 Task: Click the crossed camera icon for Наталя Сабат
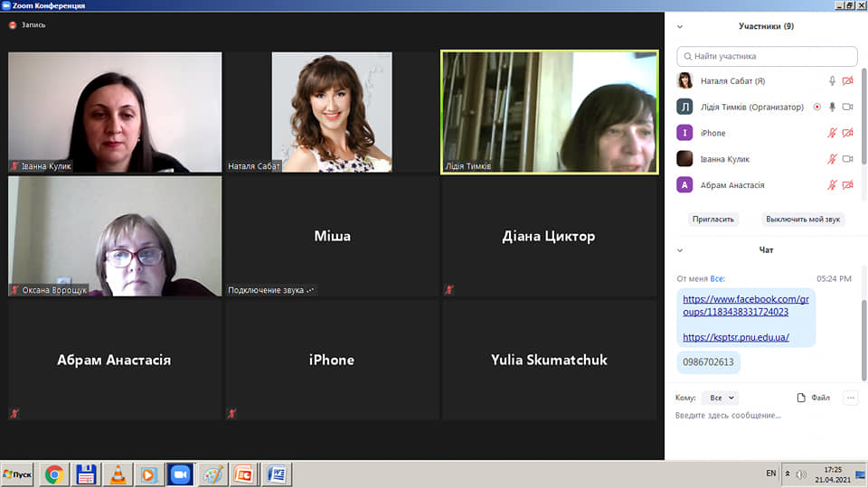(x=848, y=80)
